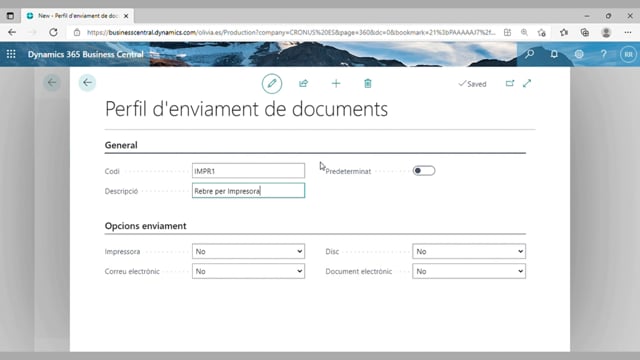Open the settings gear in Business Central
Viewport: 640px width, 360px height.
pos(579,54)
